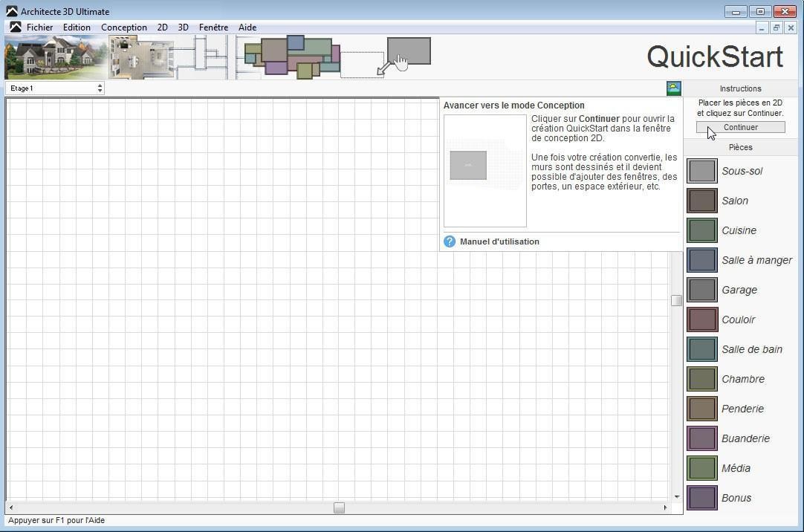
Task: Pick the Buanderie room icon
Action: coord(702,438)
